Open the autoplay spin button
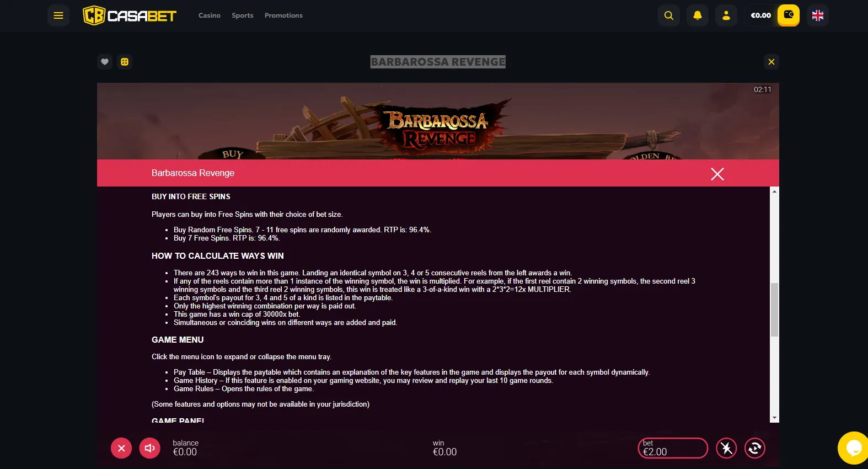Image resolution: width=868 pixels, height=469 pixels. pos(755,448)
